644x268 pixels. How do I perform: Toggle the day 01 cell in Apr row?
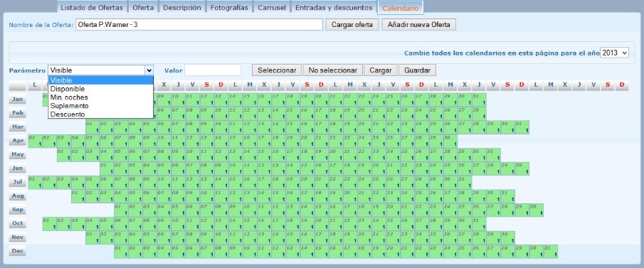pyautogui.click(x=36, y=141)
